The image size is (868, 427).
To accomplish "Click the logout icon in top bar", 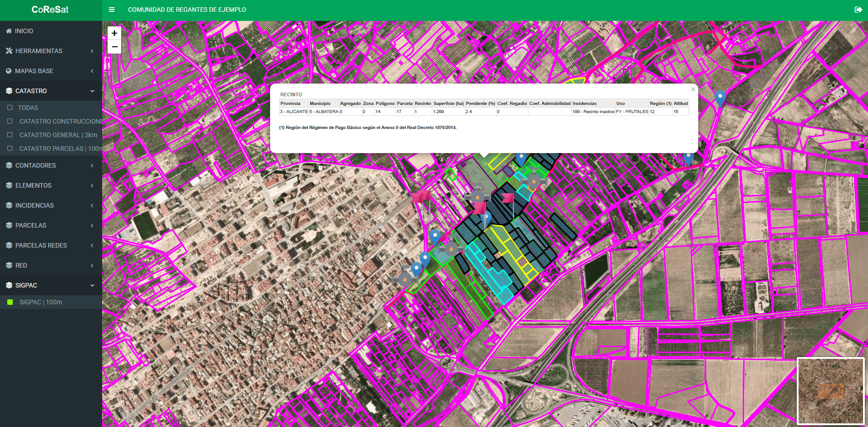I will point(858,10).
